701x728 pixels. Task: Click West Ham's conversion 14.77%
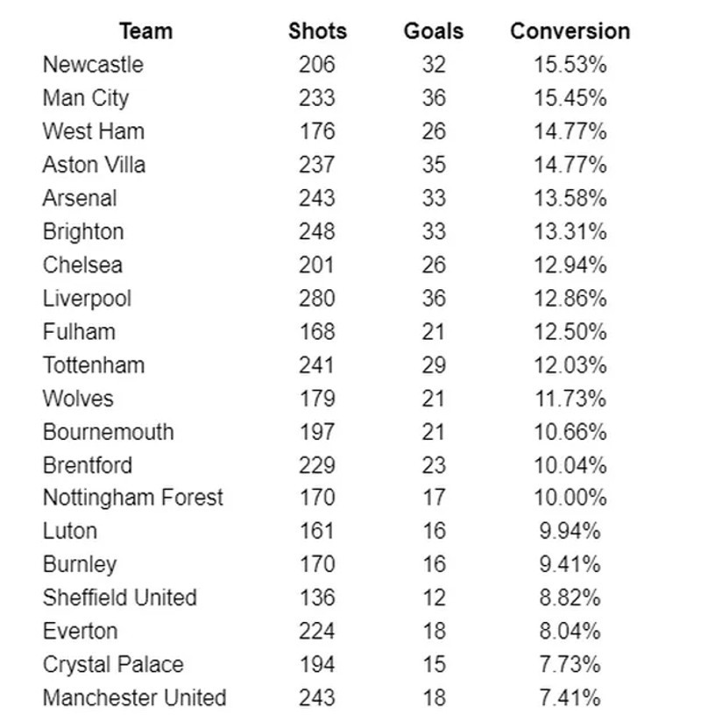click(570, 131)
